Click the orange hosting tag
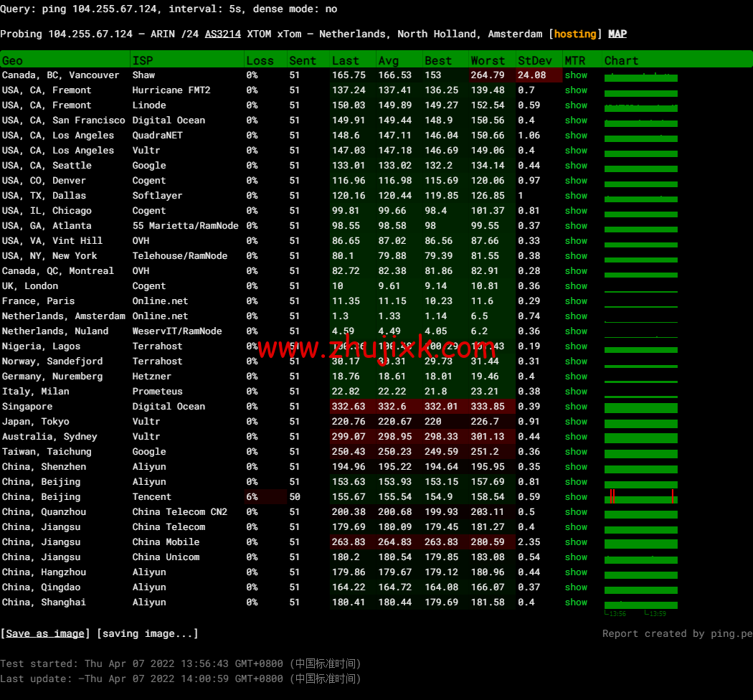The height and width of the screenshot is (700, 753). tap(575, 34)
